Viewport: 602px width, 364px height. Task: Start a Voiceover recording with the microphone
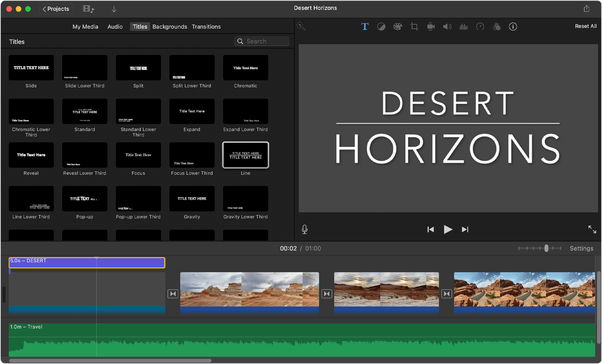[x=304, y=229]
